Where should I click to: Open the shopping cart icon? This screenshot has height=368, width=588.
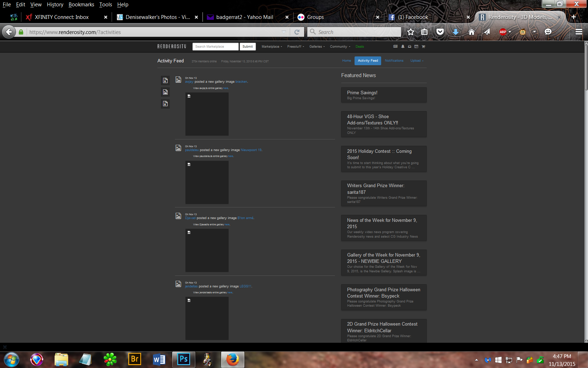point(423,46)
